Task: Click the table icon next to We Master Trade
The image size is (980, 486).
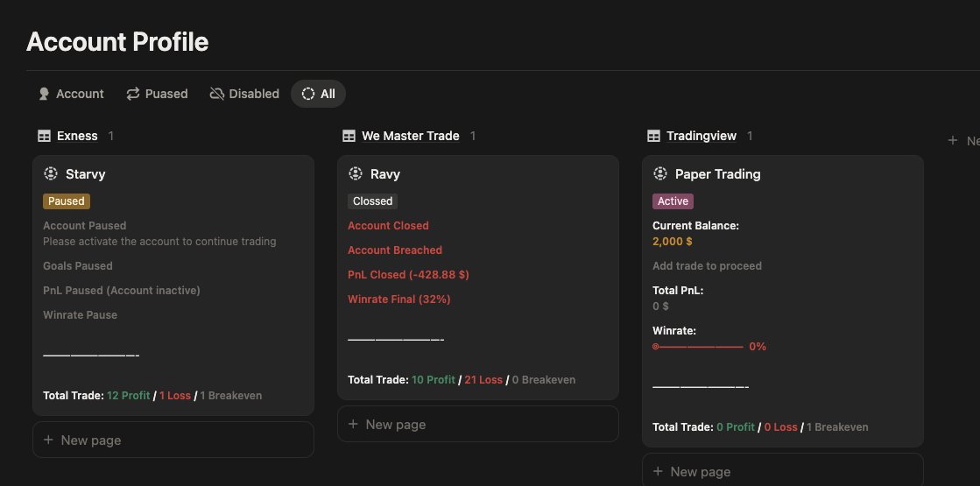Action: coord(349,137)
